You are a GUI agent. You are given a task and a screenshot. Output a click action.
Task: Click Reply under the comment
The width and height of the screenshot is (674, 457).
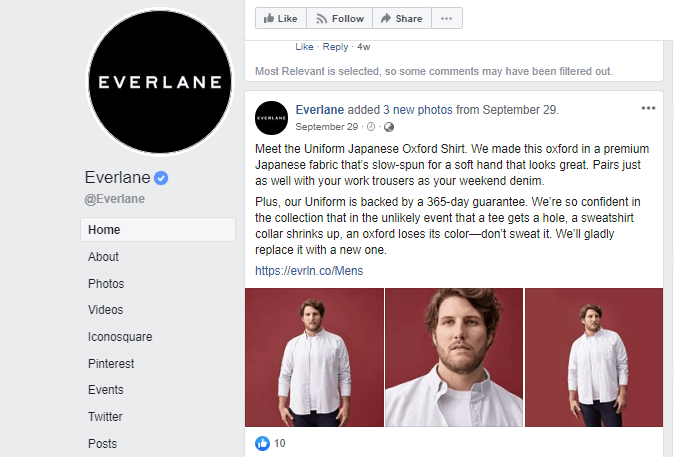pyautogui.click(x=335, y=46)
